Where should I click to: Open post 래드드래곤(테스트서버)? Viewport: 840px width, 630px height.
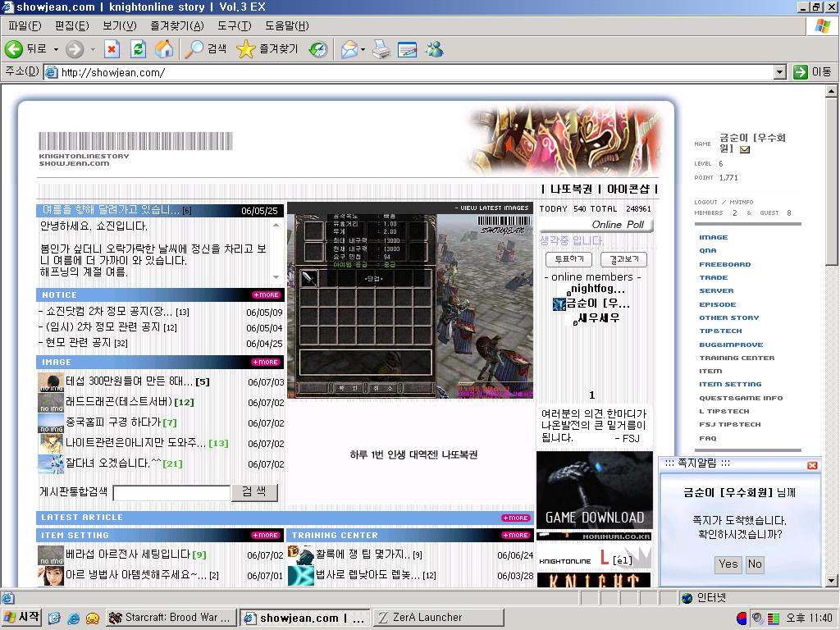(x=119, y=402)
